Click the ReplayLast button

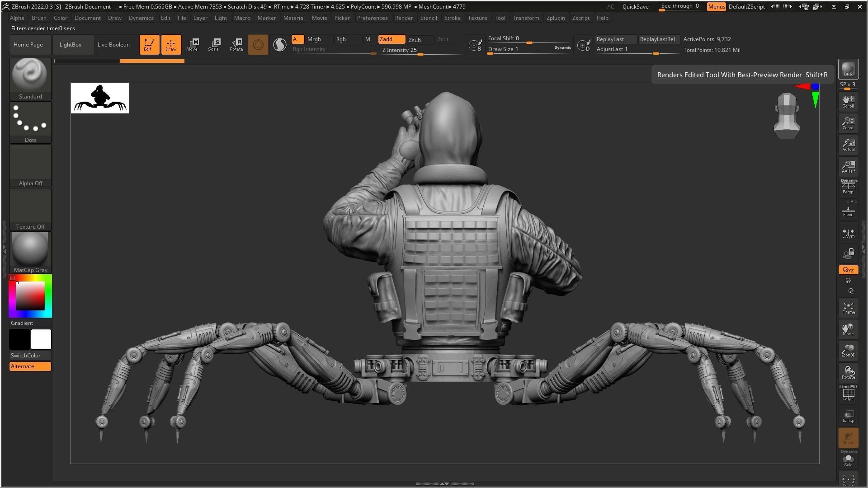pos(616,39)
